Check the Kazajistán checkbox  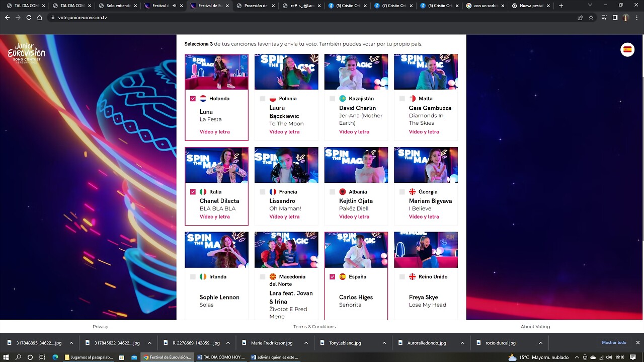[x=332, y=99]
